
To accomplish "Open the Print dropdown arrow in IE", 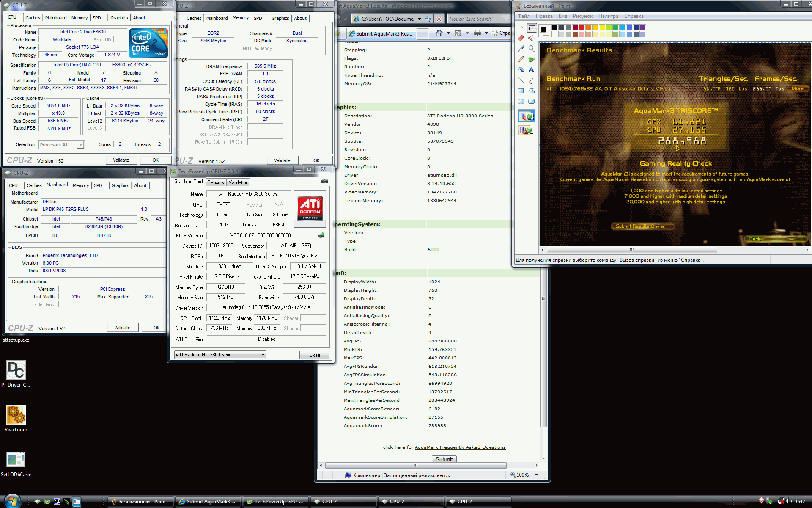I will (x=486, y=33).
